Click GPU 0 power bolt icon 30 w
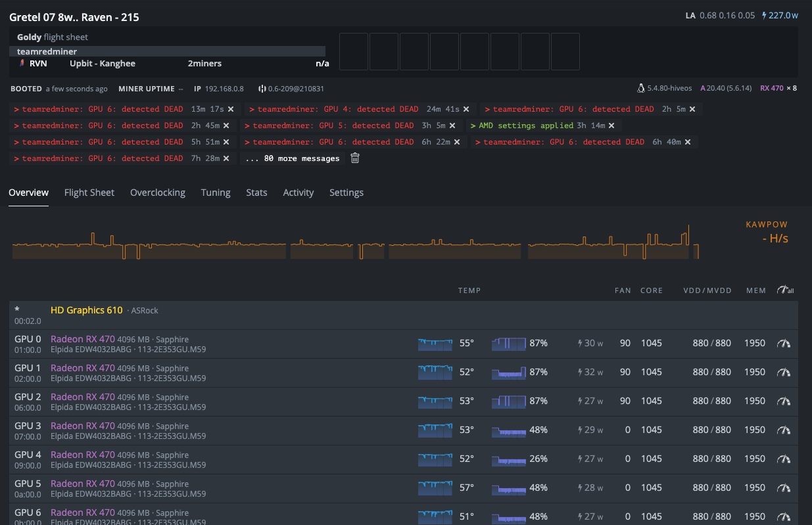812x525 pixels. (x=580, y=343)
